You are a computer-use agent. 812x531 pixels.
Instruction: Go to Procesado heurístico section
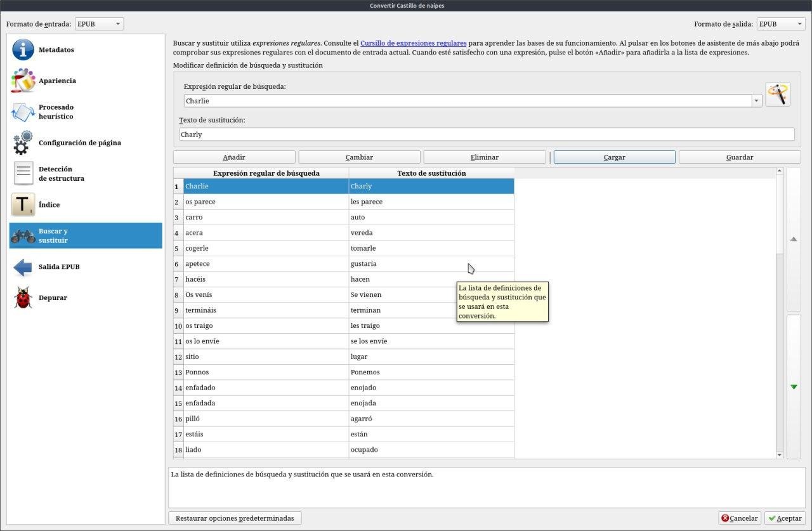pyautogui.click(x=86, y=112)
